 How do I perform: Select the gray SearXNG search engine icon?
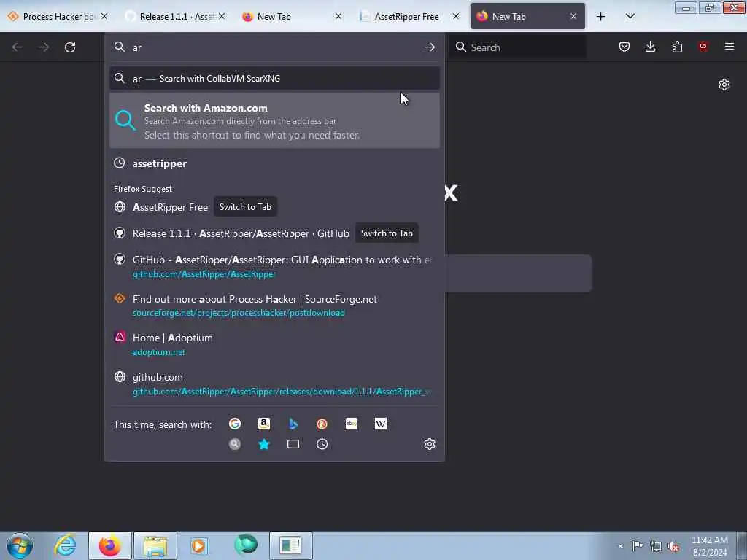234,444
